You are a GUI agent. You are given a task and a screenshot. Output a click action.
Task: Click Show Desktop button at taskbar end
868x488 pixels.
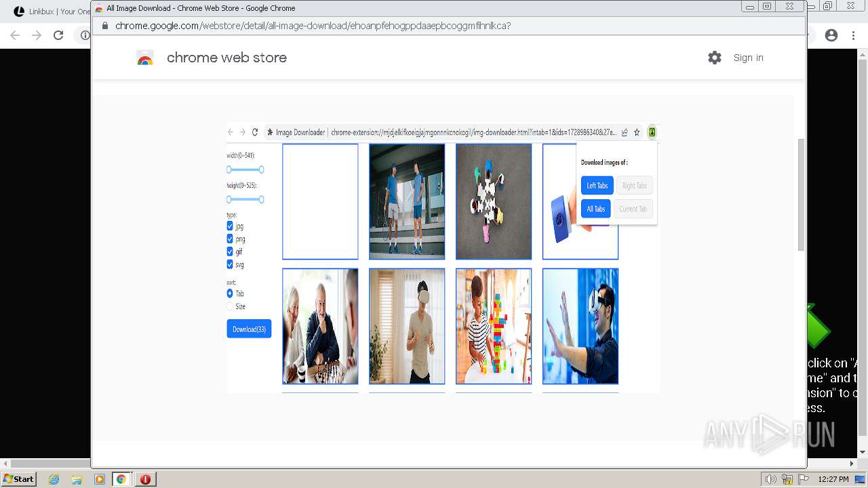click(860, 479)
